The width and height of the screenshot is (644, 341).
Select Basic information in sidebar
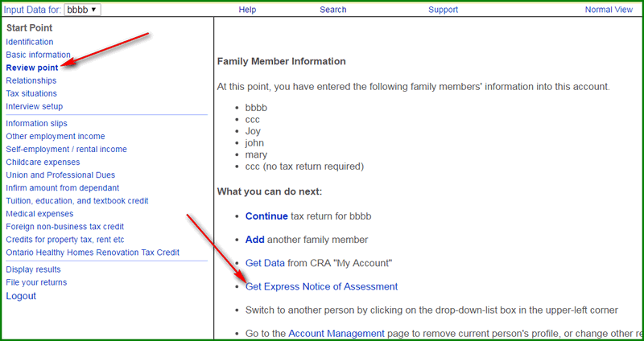[x=38, y=55]
